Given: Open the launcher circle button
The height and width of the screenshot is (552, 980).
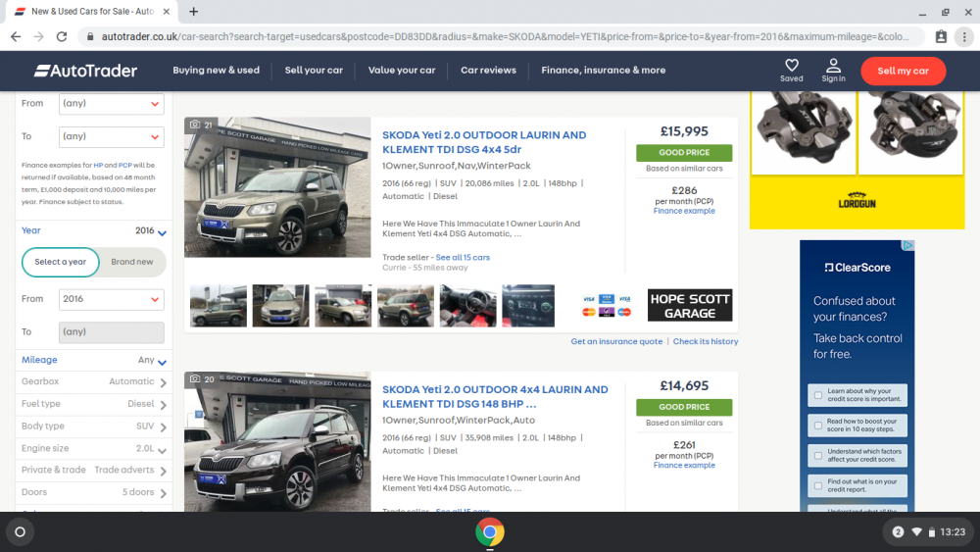Looking at the screenshot, I should point(20,532).
